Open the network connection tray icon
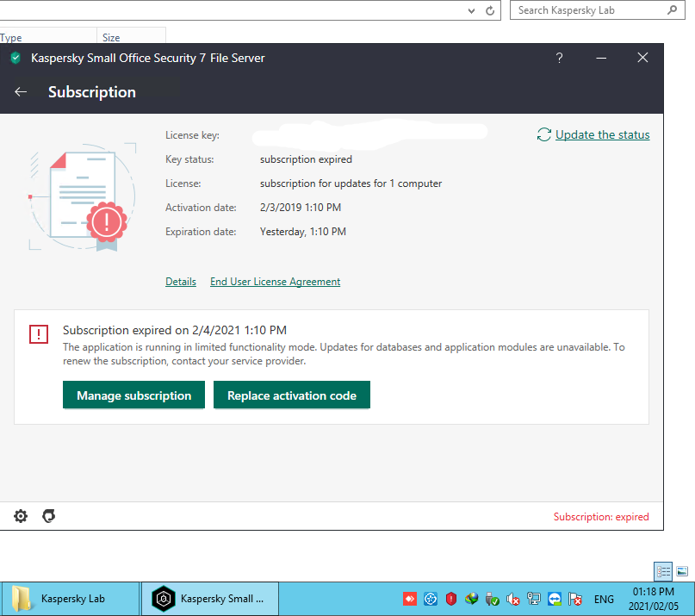Viewport: 695px width, 616px height. pos(534,599)
